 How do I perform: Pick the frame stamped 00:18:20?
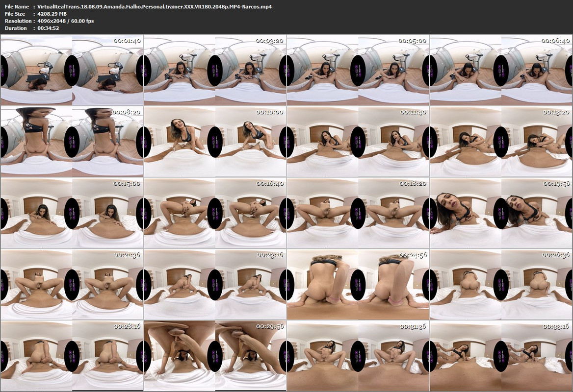358,213
